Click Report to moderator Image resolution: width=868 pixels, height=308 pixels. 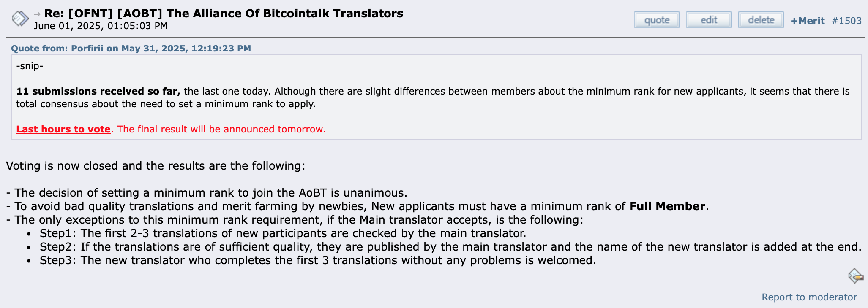(809, 297)
